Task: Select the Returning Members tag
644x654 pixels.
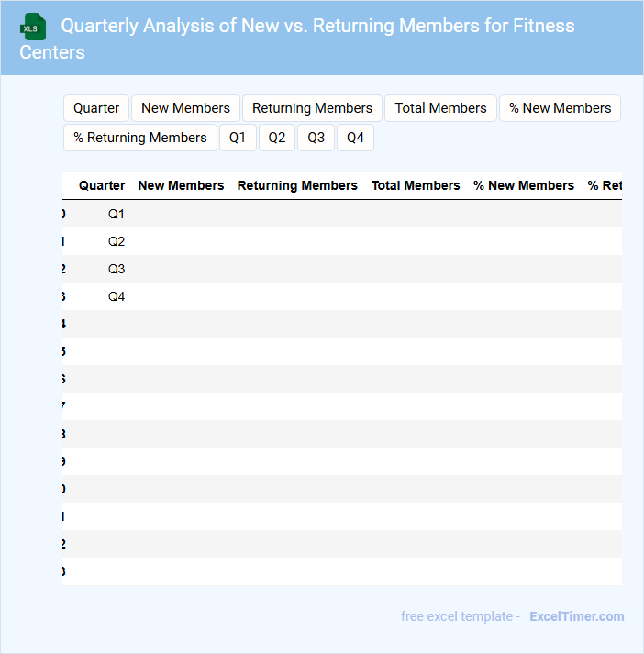Action: 312,108
